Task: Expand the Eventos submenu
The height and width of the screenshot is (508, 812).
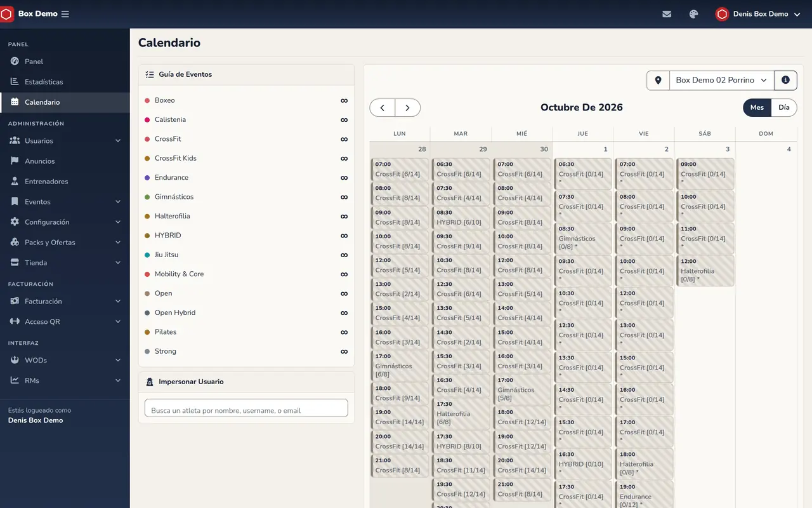Action: coord(65,202)
